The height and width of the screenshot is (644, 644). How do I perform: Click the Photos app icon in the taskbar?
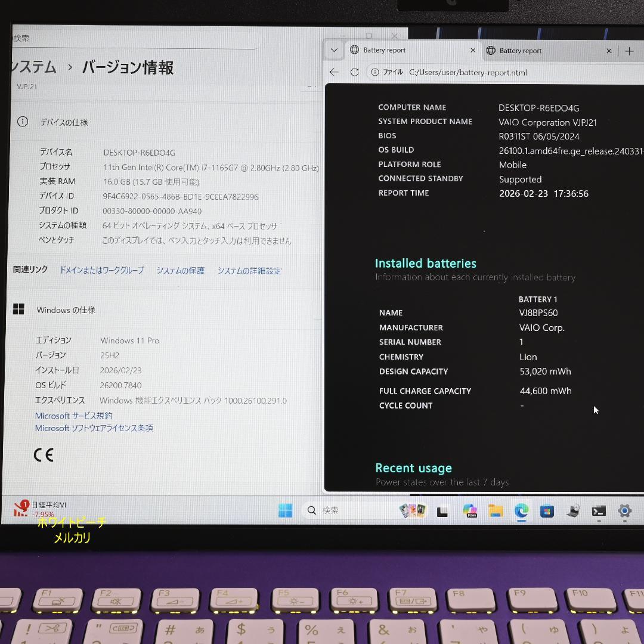(x=411, y=511)
